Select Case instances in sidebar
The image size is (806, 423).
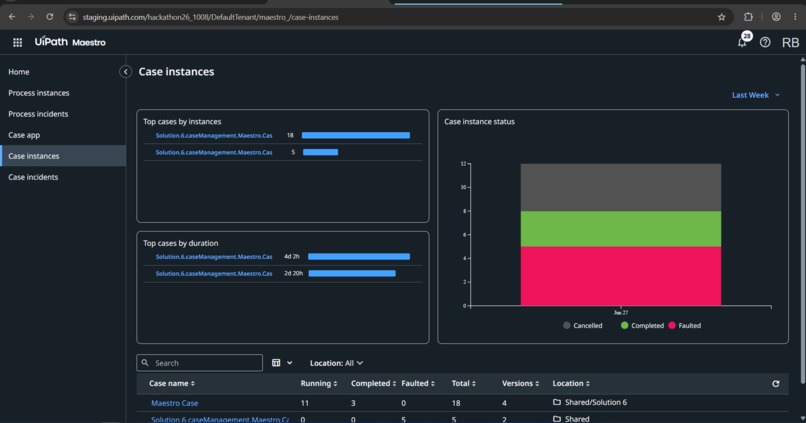[63, 156]
